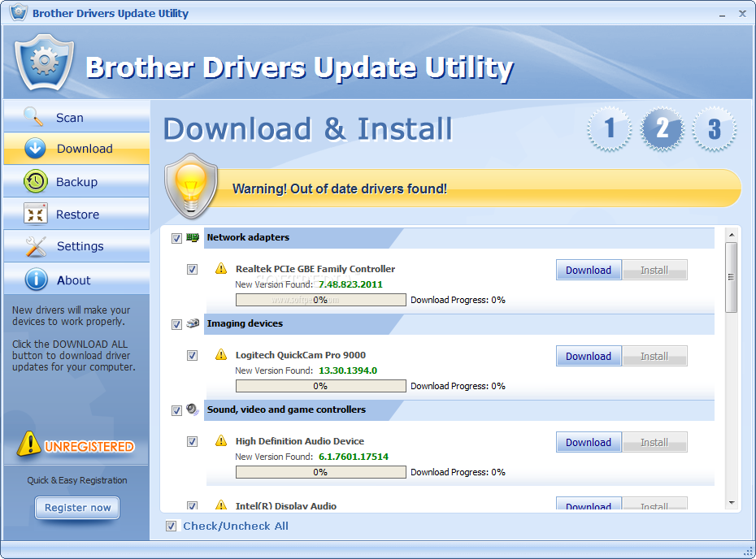Screen dimensions: 756x559
Task: Close the Brother Drivers Update Utility window
Action: (742, 14)
